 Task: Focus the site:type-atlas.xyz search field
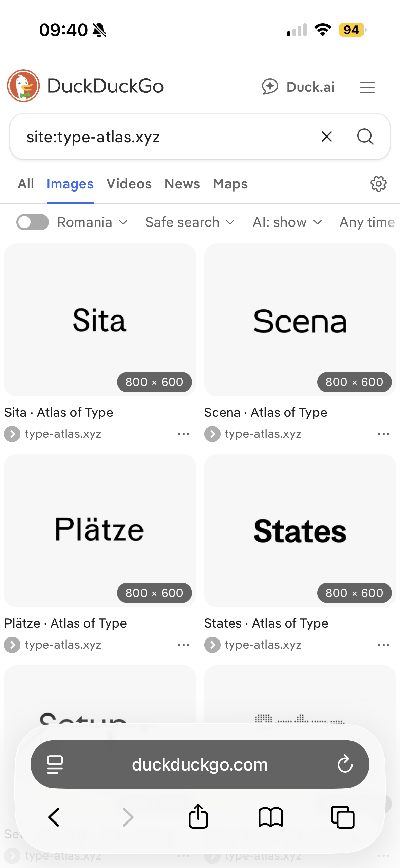click(x=163, y=137)
